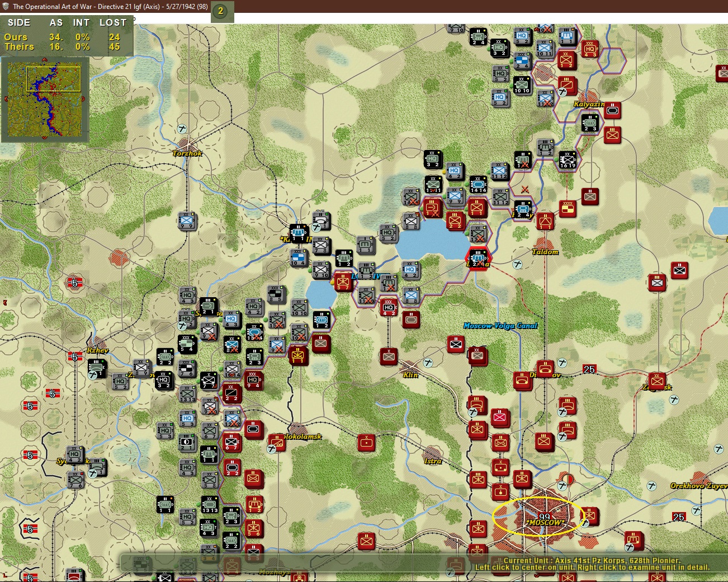The image size is (728, 582).
Task: Select the Soviet artillery brigade counter east of Volokolamsk
Action: coord(366,442)
